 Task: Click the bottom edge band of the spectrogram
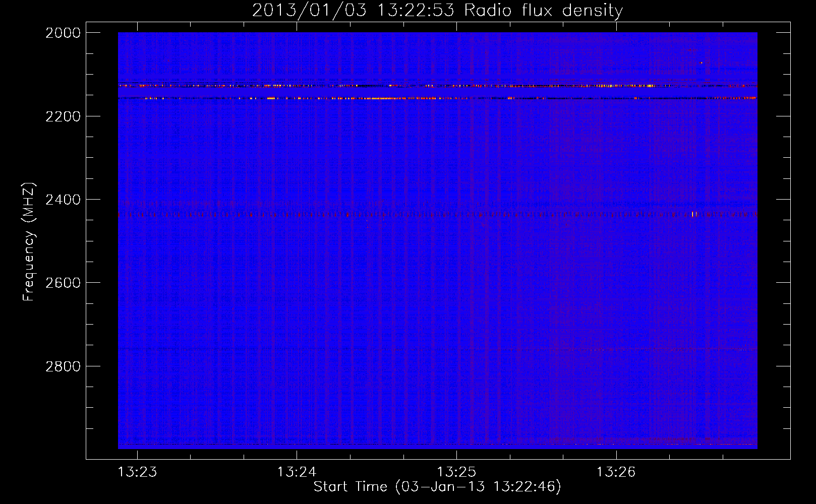click(x=437, y=445)
